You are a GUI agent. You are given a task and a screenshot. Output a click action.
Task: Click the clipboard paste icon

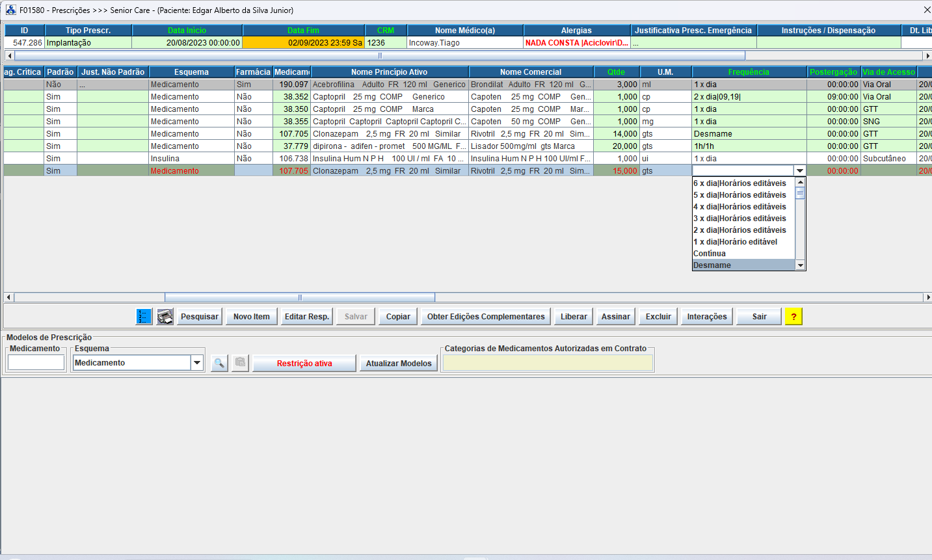(241, 363)
